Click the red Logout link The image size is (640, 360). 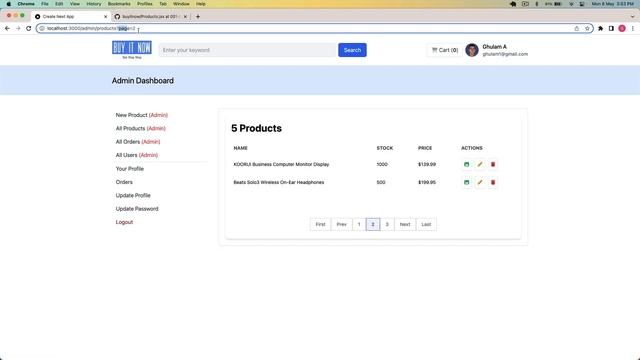[124, 222]
